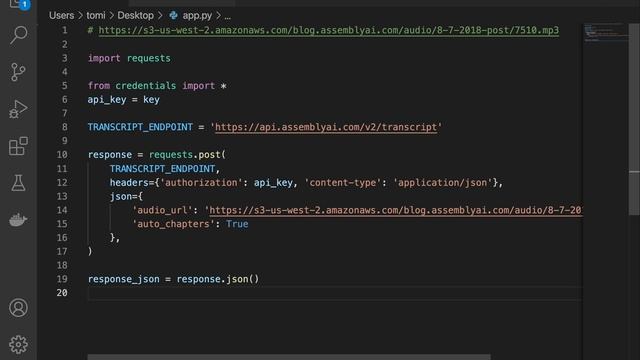Click 'credentials' in the from import line

click(145, 86)
